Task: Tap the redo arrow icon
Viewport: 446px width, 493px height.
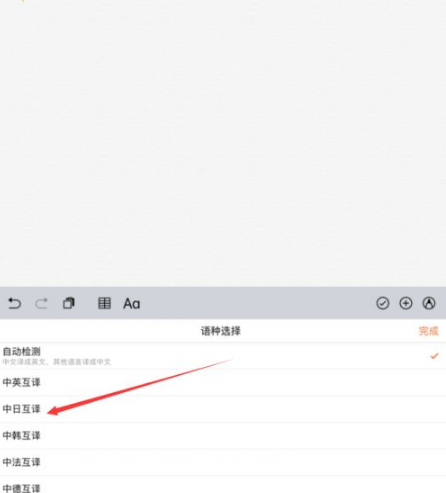Action: [x=41, y=303]
